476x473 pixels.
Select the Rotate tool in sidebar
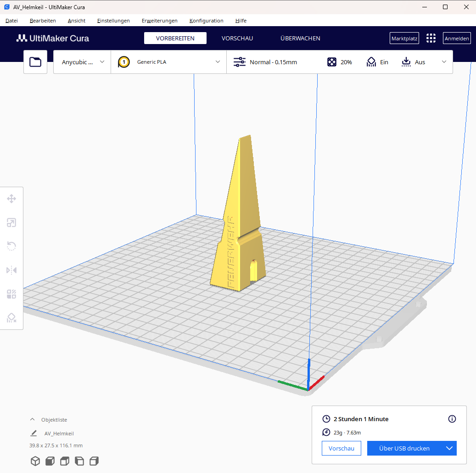(11, 246)
